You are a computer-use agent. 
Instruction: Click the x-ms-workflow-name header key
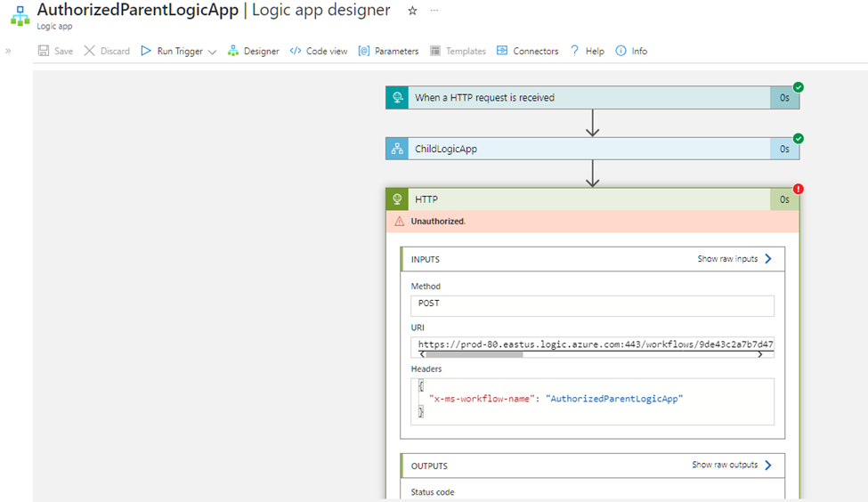pos(482,399)
